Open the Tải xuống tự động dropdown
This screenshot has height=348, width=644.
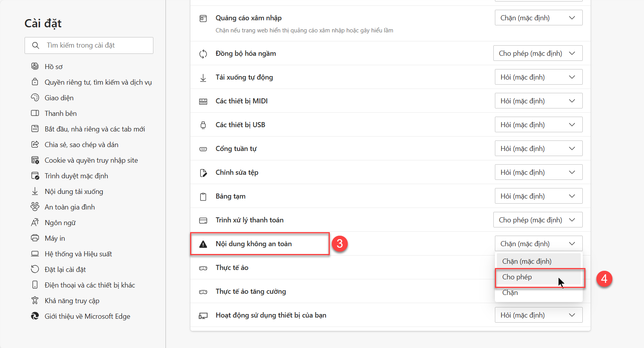tap(539, 77)
